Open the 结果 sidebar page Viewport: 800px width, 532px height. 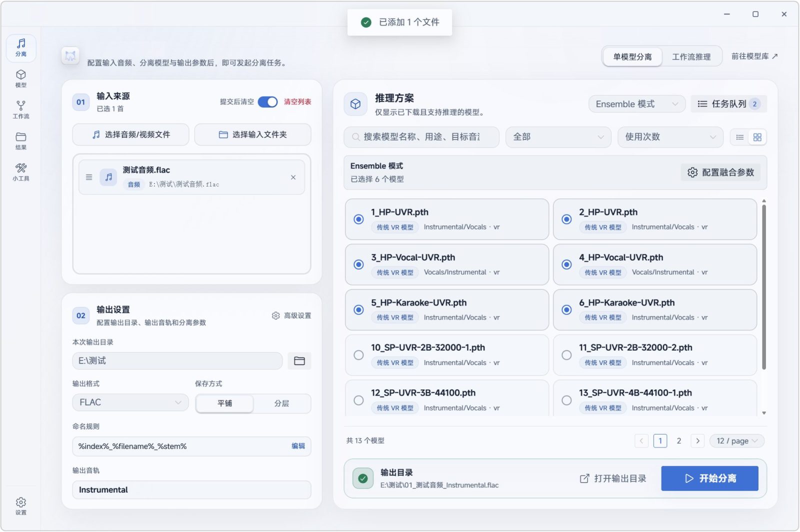click(21, 141)
